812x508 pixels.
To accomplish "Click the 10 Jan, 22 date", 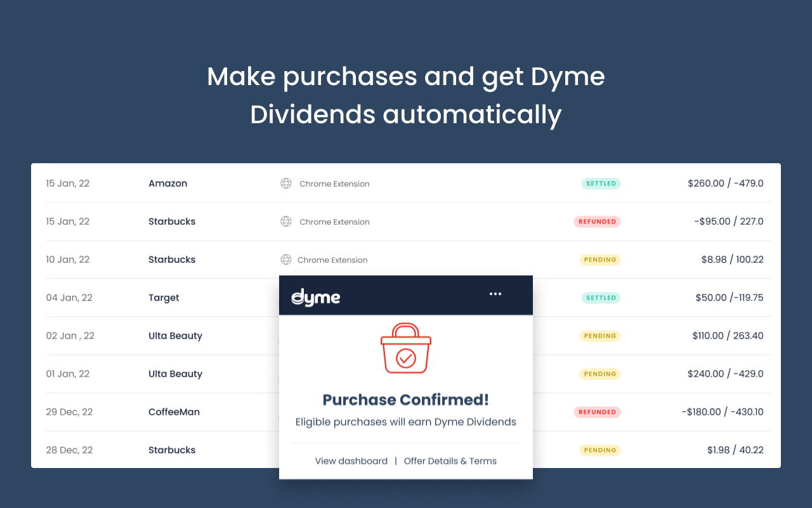I will [68, 260].
